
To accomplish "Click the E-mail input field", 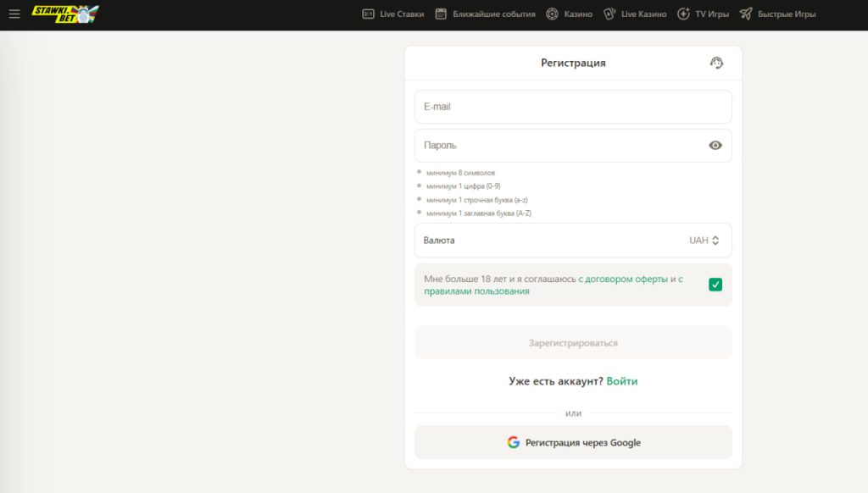I will coord(573,107).
